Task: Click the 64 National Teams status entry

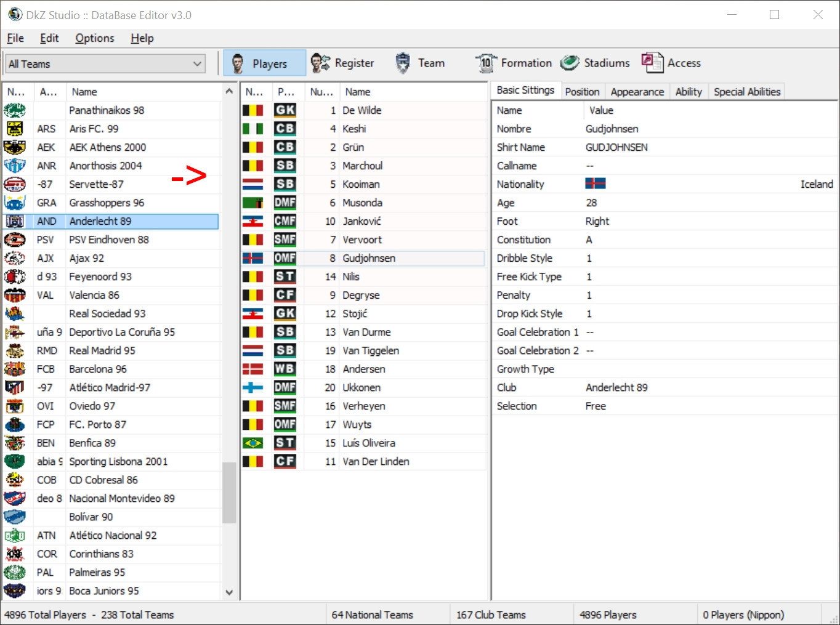Action: pyautogui.click(x=372, y=615)
